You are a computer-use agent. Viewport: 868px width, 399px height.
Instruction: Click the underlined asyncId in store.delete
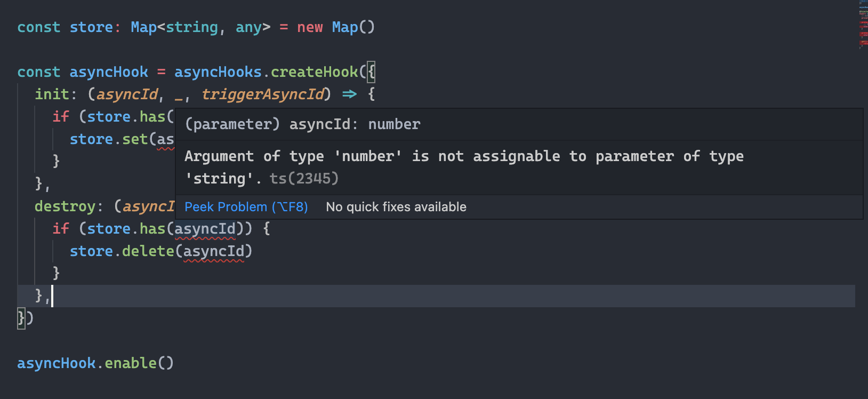tap(214, 251)
